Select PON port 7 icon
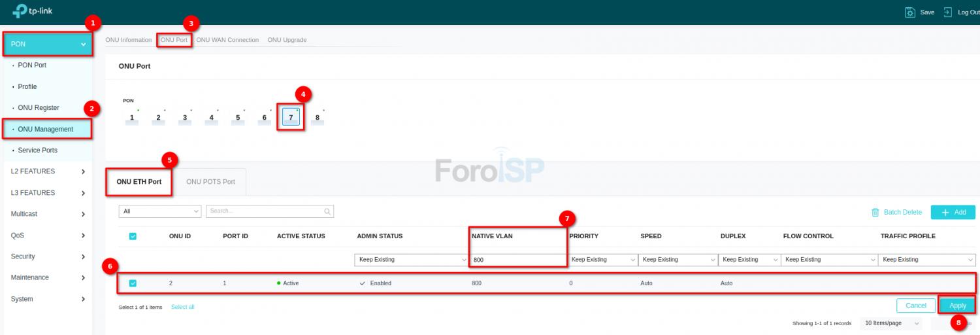Viewport: 980px width, 335px height. (x=291, y=117)
